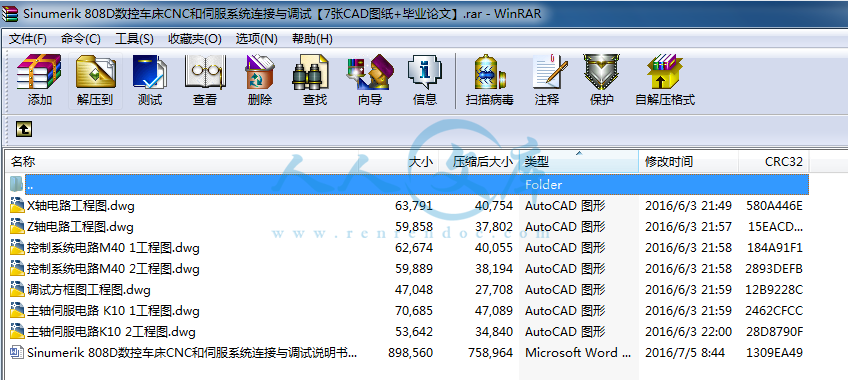Click the Add (添加) toolbar icon
The width and height of the screenshot is (848, 380).
coord(39,72)
